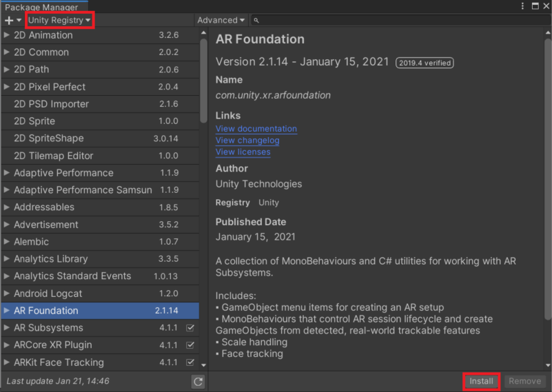Click the scroll down arrow in package list

[203, 364]
